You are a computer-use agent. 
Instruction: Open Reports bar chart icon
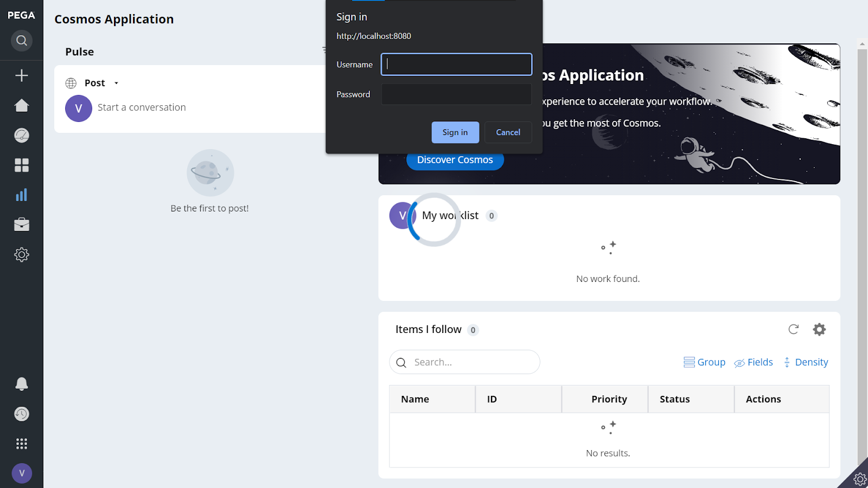tap(22, 195)
